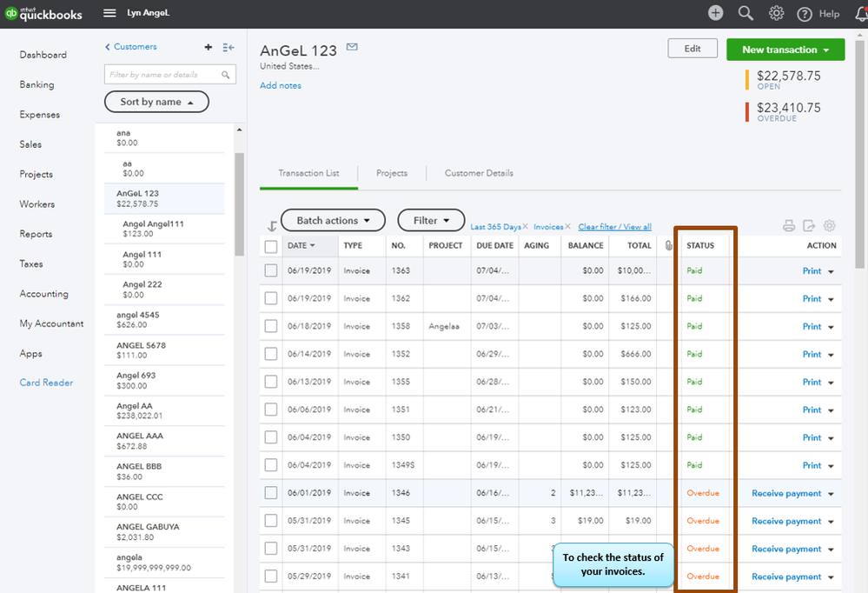868x593 pixels.
Task: Open the Sort by name dropdown
Action: 156,102
